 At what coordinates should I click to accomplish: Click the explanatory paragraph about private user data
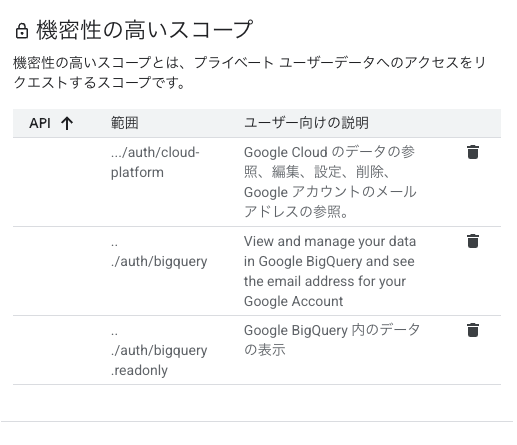(249, 73)
